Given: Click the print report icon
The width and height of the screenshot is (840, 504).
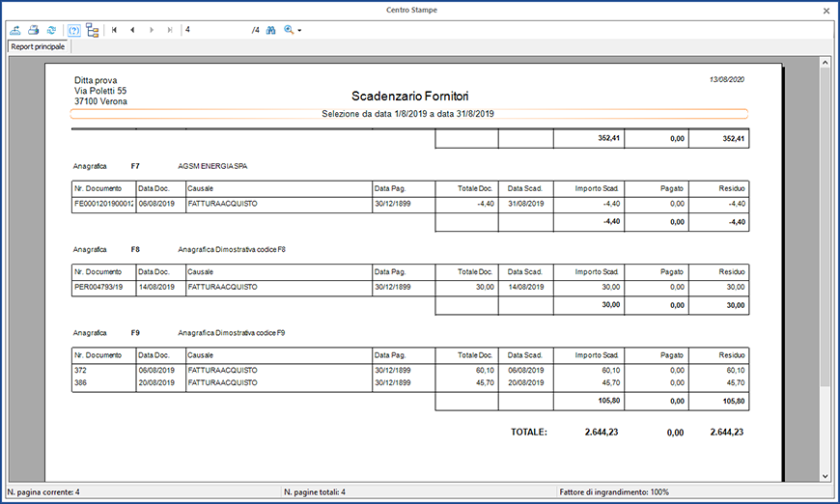Looking at the screenshot, I should 34,30.
